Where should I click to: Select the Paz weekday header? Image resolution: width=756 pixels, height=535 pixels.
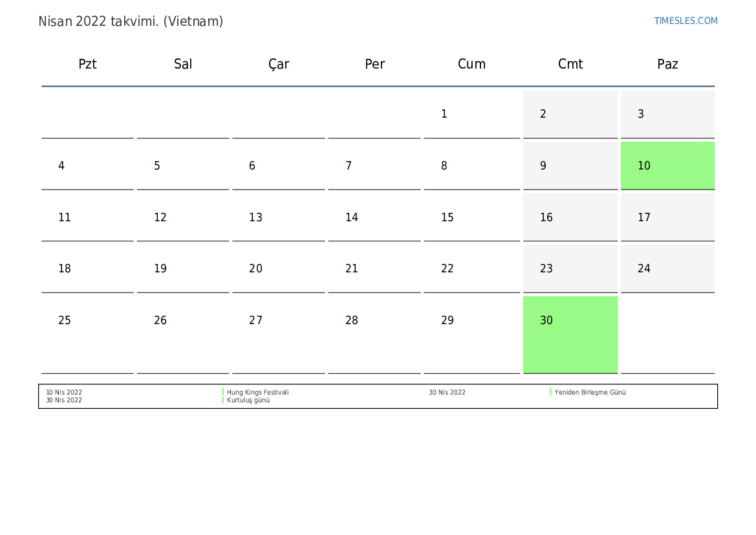[668, 64]
